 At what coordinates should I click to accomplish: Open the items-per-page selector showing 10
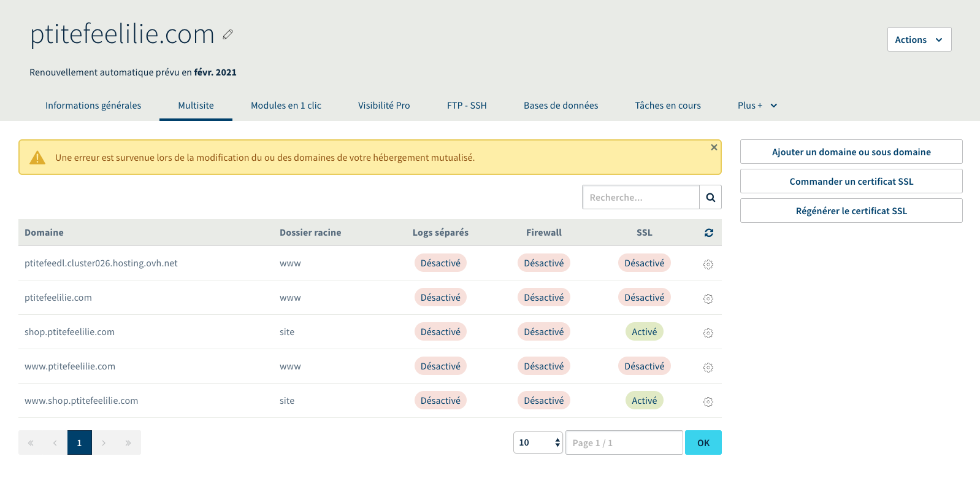538,442
